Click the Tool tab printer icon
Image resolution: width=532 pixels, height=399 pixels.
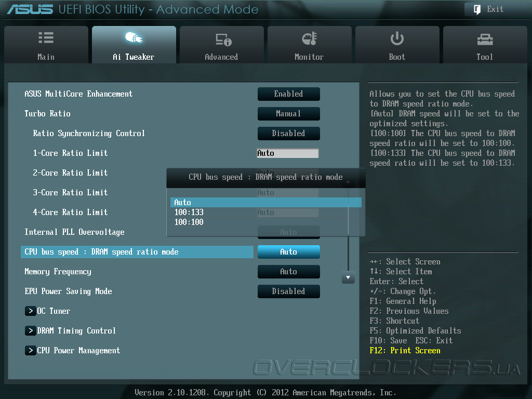[485, 39]
